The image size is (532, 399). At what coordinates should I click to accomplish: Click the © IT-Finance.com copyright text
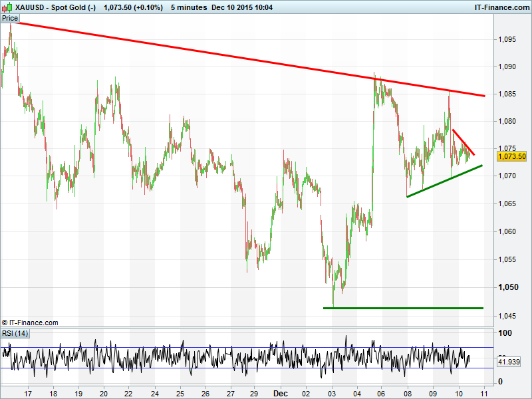point(30,323)
